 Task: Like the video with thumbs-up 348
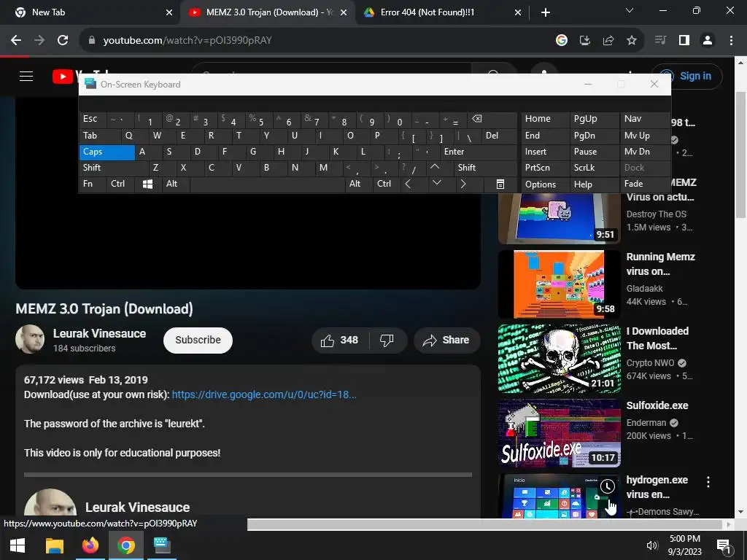340,340
